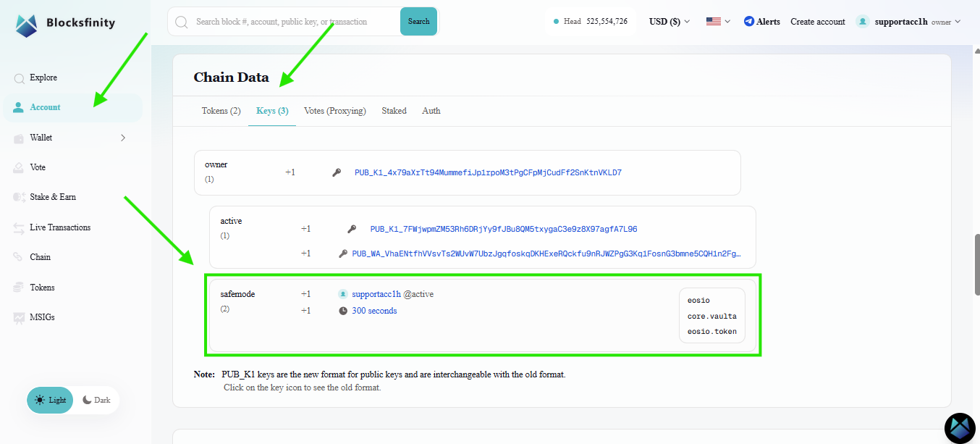Open the active key PUB_K1_7FWj link

click(504, 229)
